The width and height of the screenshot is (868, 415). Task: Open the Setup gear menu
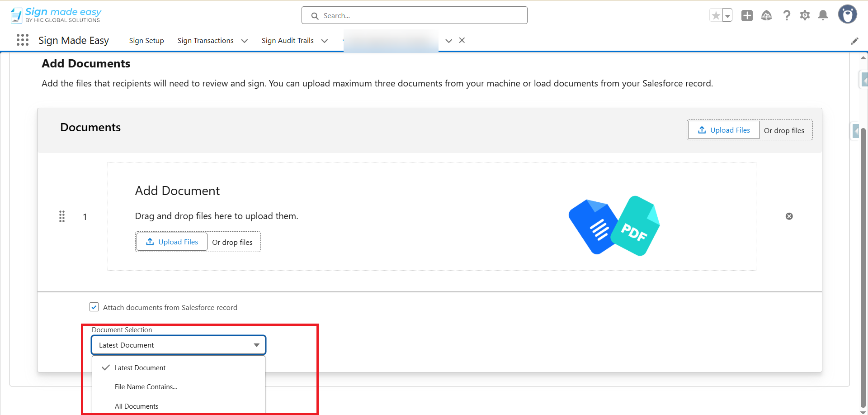[x=805, y=15]
